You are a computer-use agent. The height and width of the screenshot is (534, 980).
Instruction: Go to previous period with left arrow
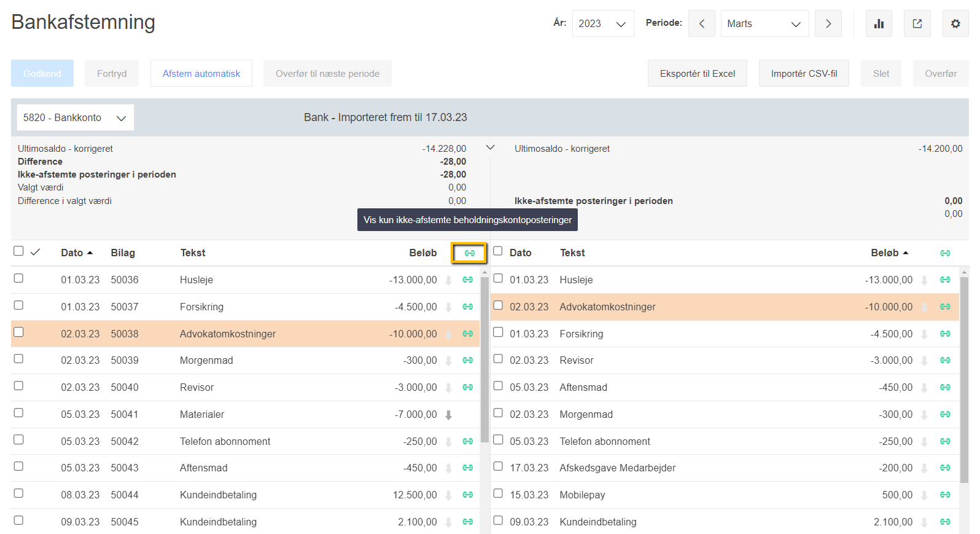[701, 23]
